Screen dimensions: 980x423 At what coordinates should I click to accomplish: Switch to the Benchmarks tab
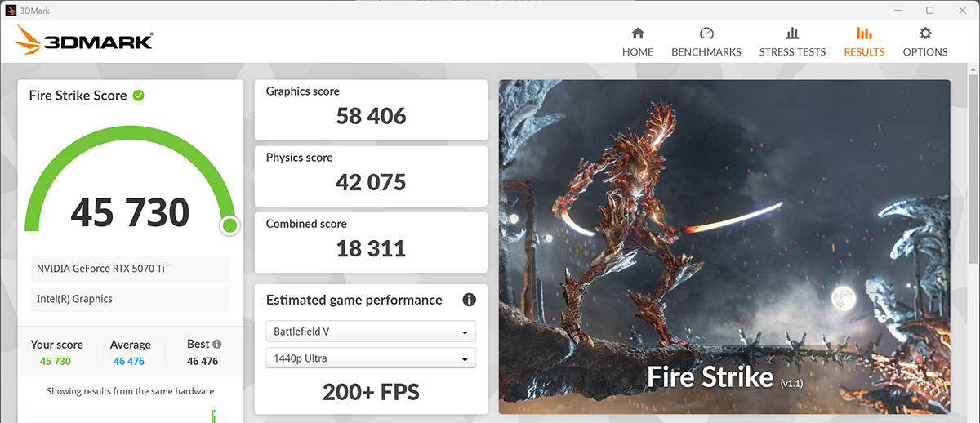point(706,42)
